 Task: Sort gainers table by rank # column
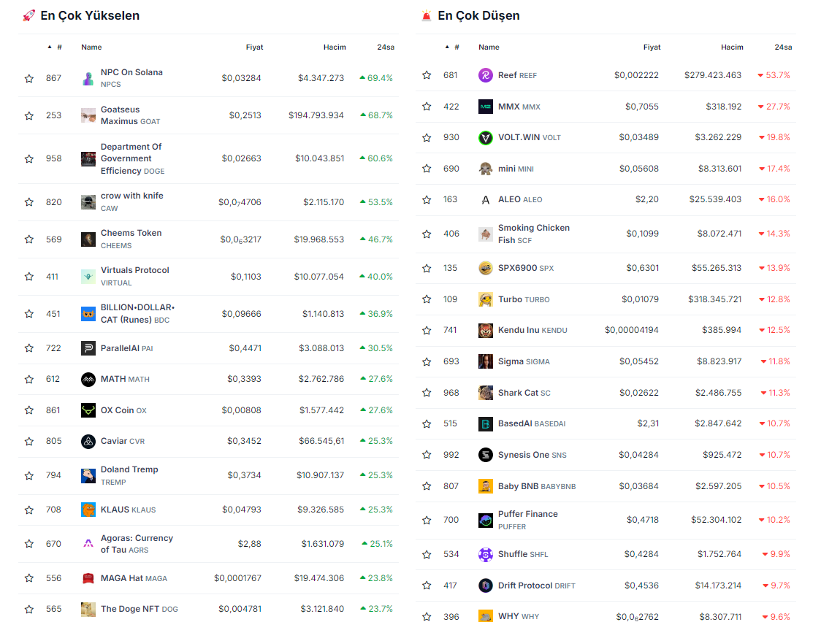tap(58, 47)
